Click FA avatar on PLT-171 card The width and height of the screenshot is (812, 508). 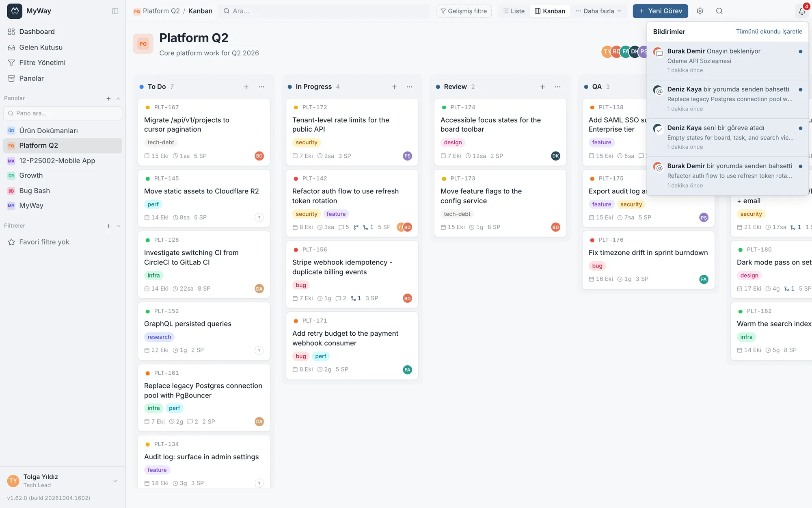coord(407,370)
